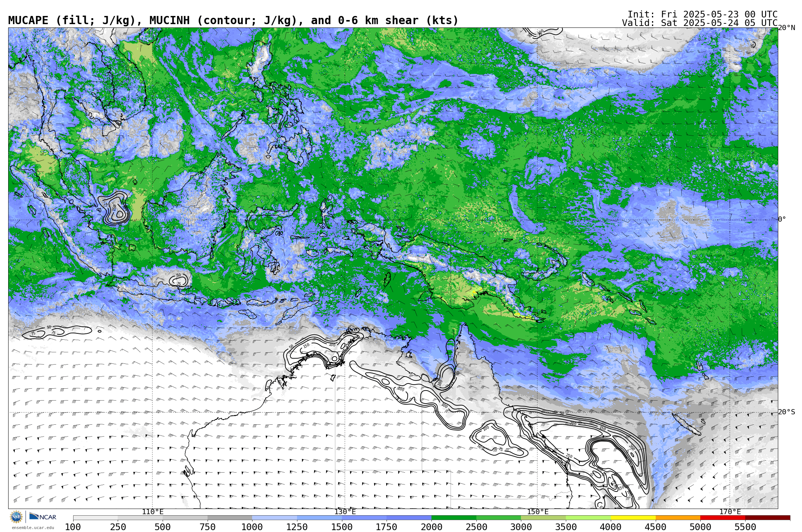Click the colorbar value 5000

(700, 527)
